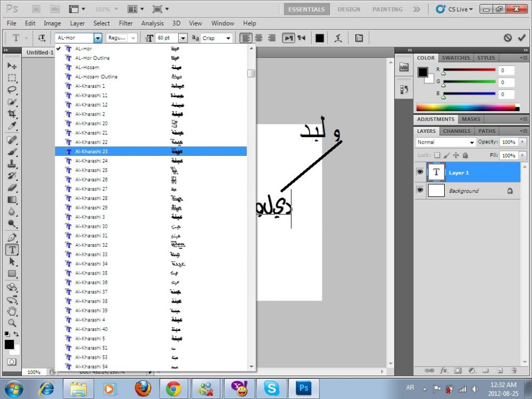Select the Brush tool
The height and width of the screenshot is (399, 532).
(x=12, y=152)
